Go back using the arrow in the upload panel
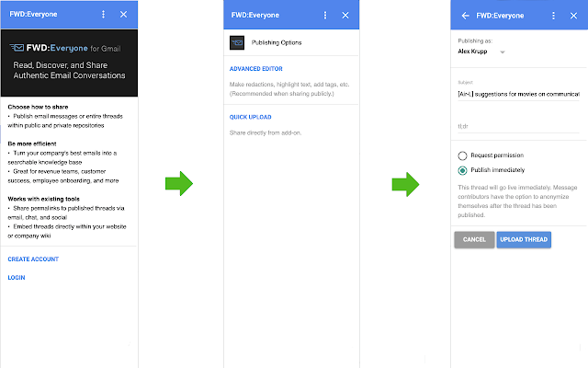This screenshot has height=368, width=588. 466,16
